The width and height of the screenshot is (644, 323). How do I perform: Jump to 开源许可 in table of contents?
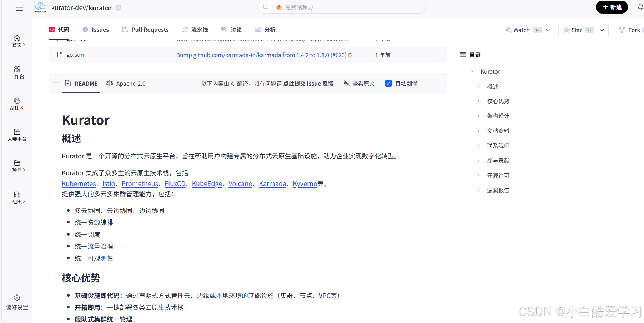point(498,176)
